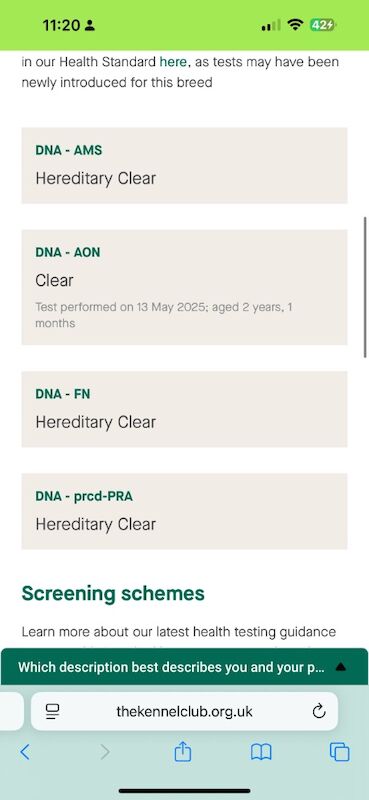Image resolution: width=369 pixels, height=800 pixels.
Task: Tap Safari forward arrow
Action: click(105, 752)
